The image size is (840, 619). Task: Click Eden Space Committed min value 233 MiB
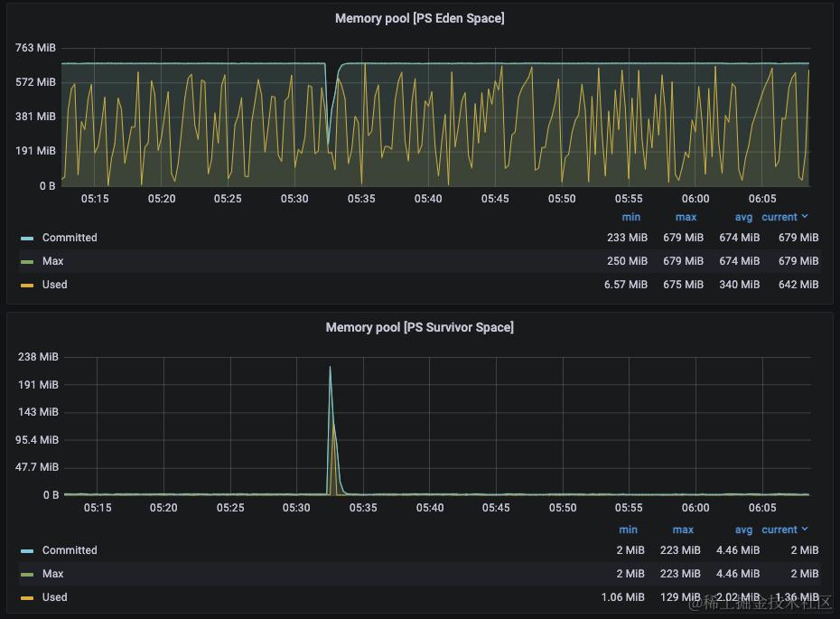[627, 238]
